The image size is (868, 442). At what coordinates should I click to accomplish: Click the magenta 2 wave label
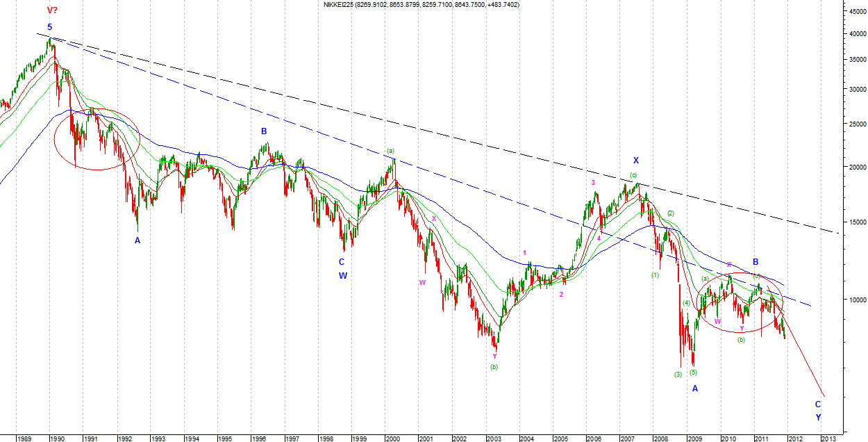click(x=561, y=294)
